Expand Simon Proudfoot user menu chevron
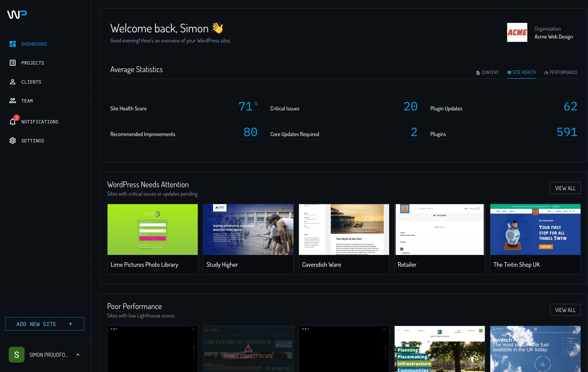 click(78, 354)
